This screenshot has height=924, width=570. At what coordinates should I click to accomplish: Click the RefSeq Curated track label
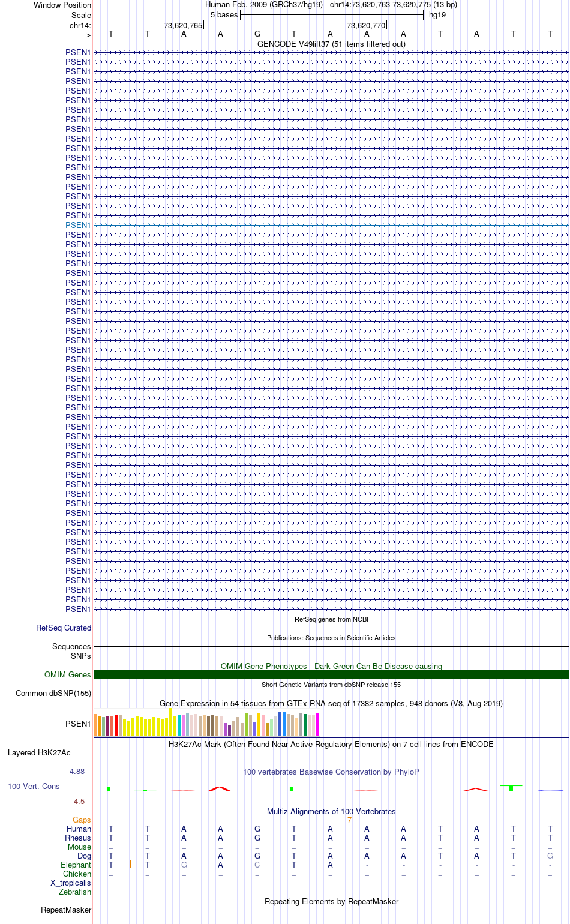(x=64, y=628)
